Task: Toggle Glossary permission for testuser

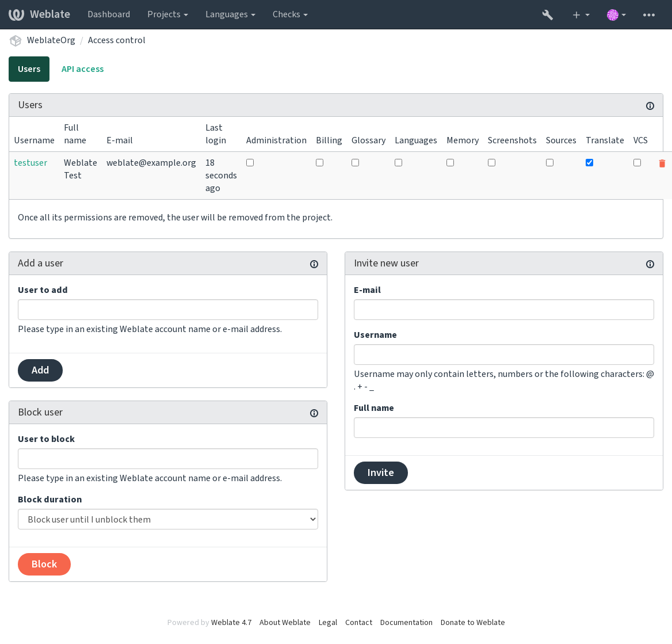Action: click(x=355, y=162)
